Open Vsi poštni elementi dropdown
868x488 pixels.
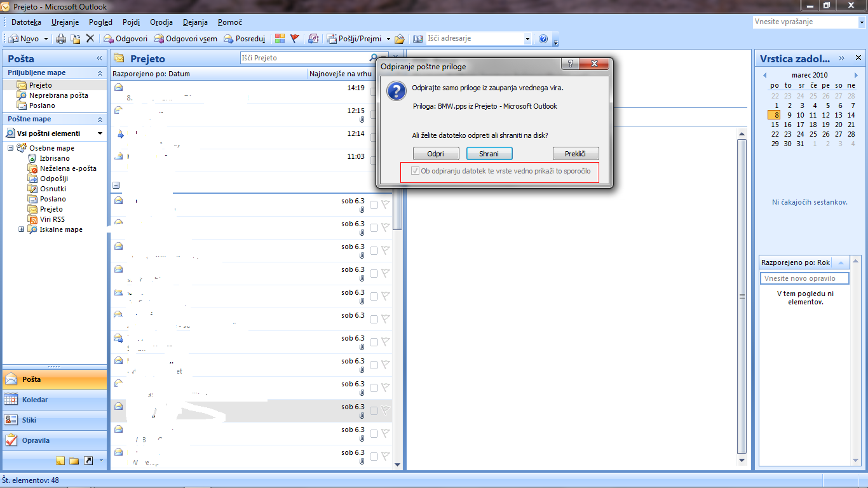[x=100, y=133]
